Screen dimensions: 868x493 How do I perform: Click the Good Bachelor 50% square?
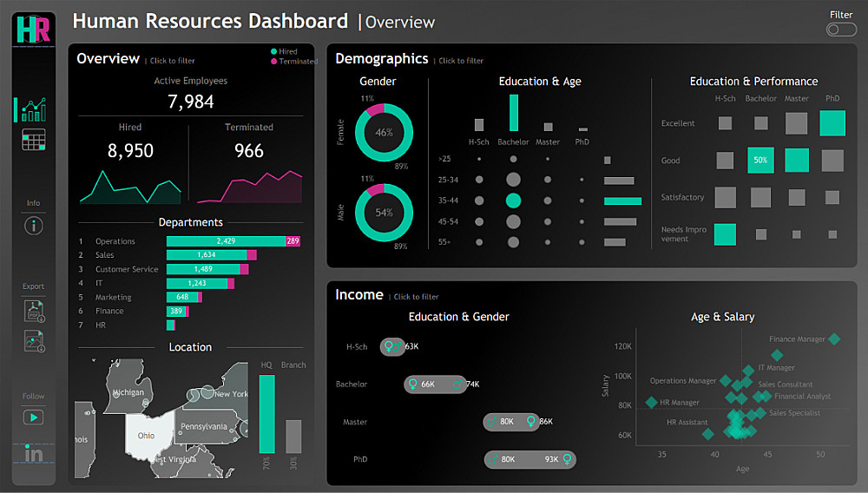(760, 161)
